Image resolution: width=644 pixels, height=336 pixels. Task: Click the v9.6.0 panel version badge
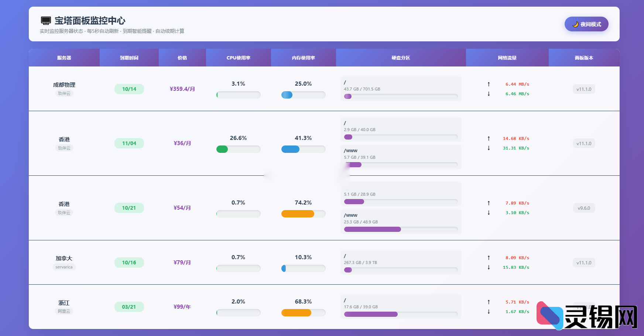tap(584, 208)
